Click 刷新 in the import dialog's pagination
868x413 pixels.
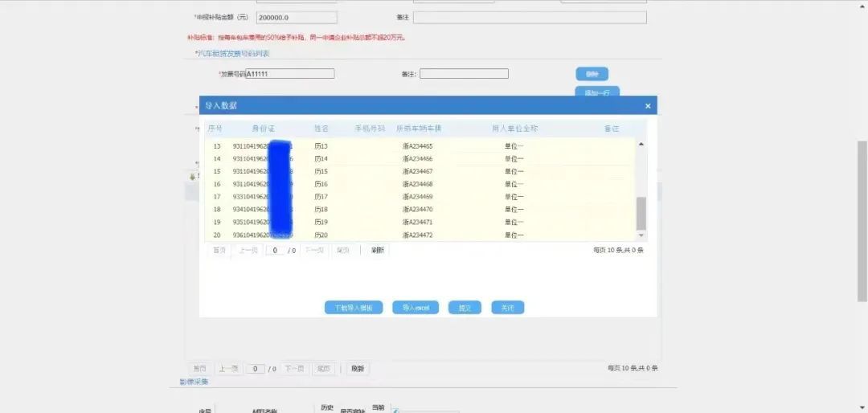tap(377, 251)
